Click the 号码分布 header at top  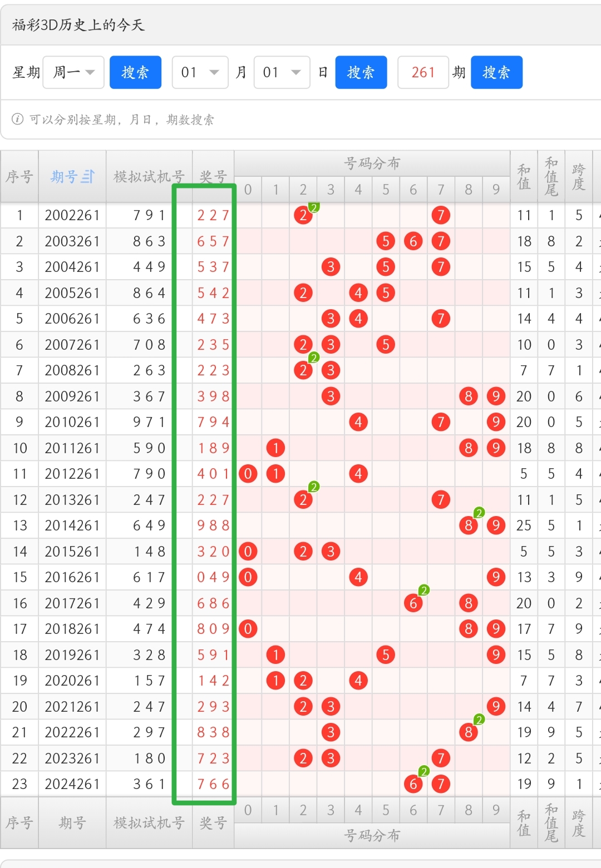click(372, 163)
